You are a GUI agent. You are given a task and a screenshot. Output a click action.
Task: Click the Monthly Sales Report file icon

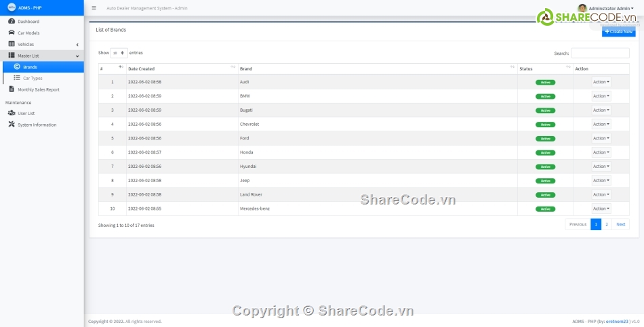pyautogui.click(x=12, y=89)
